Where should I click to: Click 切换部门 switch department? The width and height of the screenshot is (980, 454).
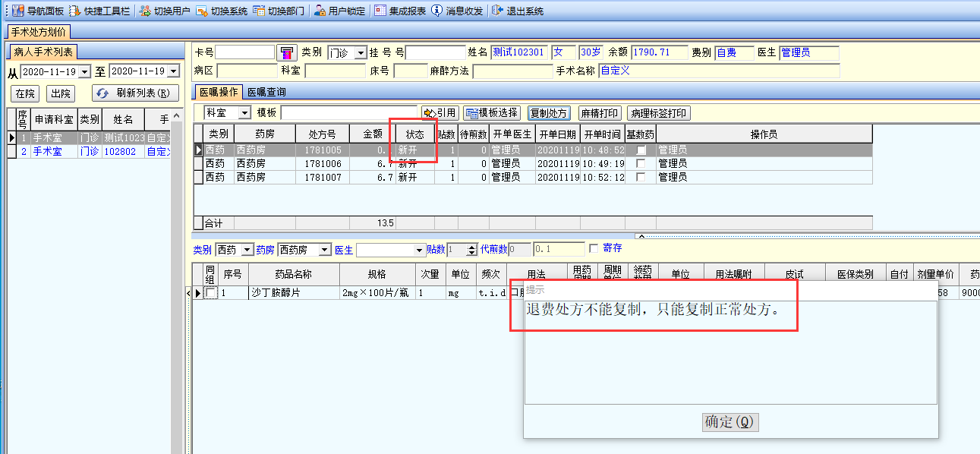[279, 11]
